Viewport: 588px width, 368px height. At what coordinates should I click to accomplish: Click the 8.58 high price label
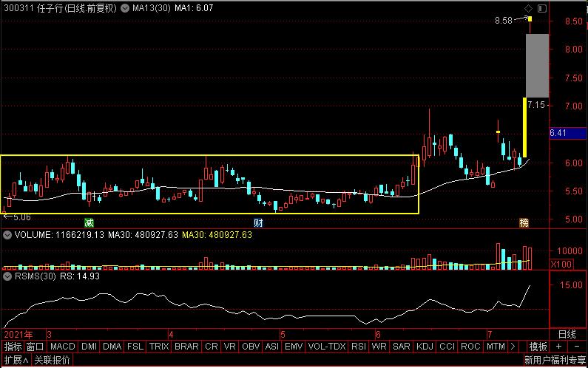(x=503, y=21)
